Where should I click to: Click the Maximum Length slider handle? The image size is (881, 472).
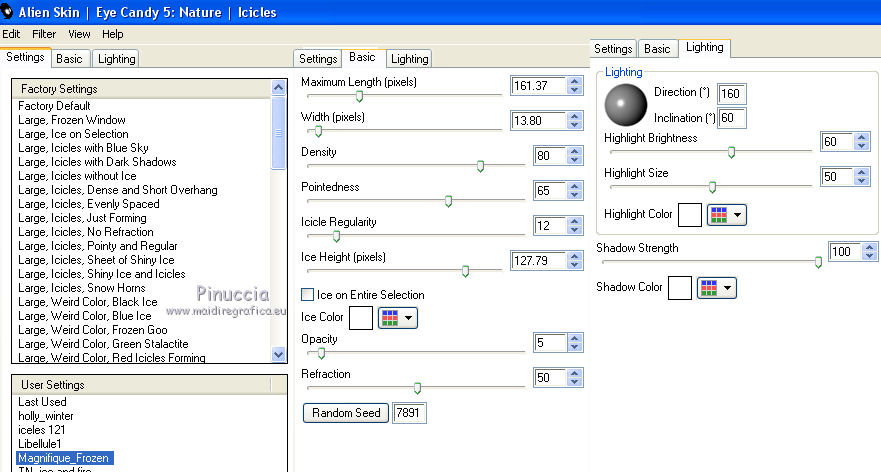tap(360, 97)
